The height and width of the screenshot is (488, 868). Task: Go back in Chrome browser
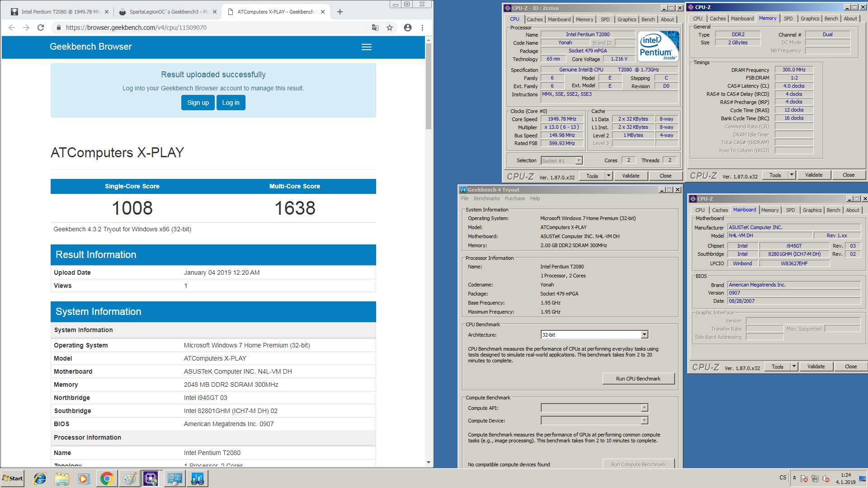12,28
